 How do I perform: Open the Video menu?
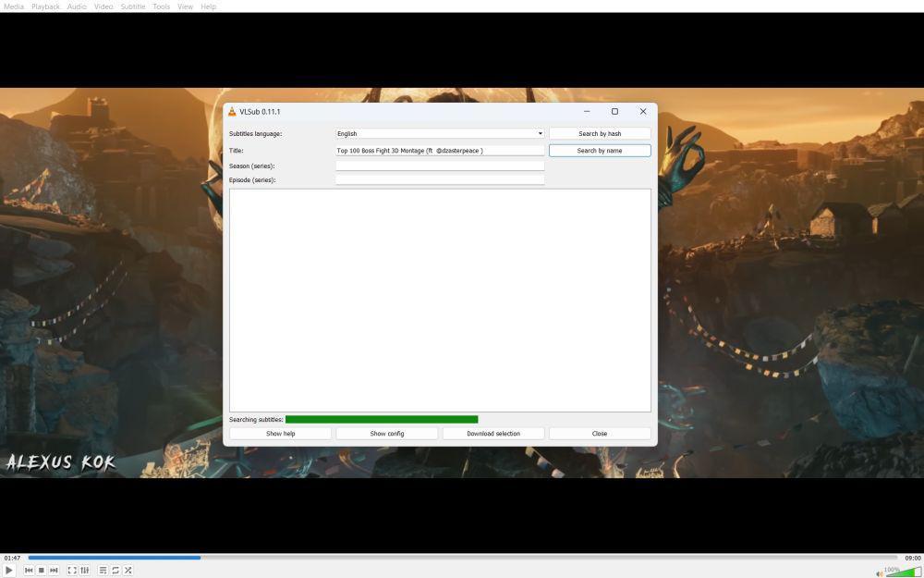point(103,6)
